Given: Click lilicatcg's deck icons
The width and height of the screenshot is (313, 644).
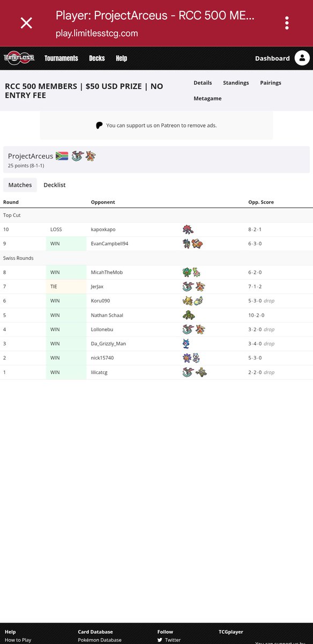Looking at the screenshot, I should click(x=195, y=372).
